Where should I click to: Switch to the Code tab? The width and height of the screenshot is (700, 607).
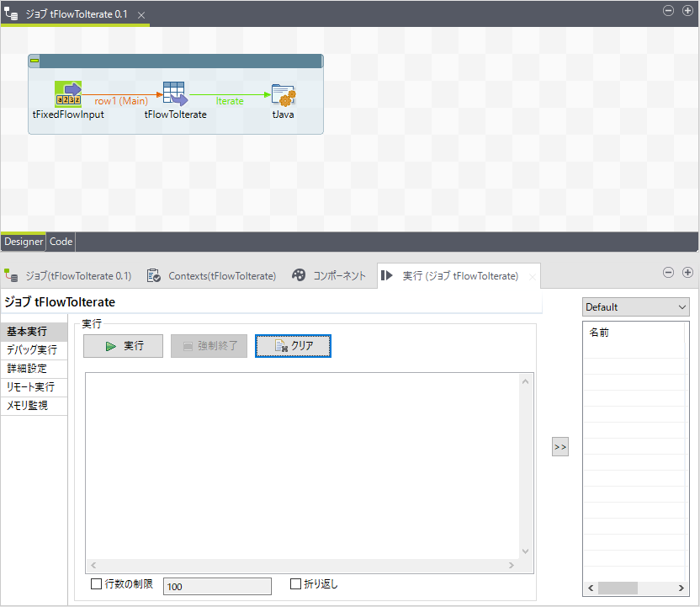tap(60, 242)
